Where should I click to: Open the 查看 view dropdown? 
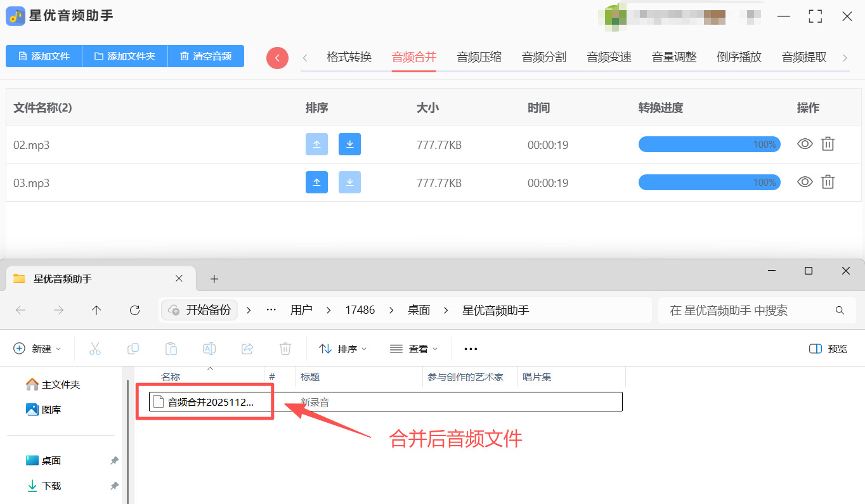tap(413, 349)
